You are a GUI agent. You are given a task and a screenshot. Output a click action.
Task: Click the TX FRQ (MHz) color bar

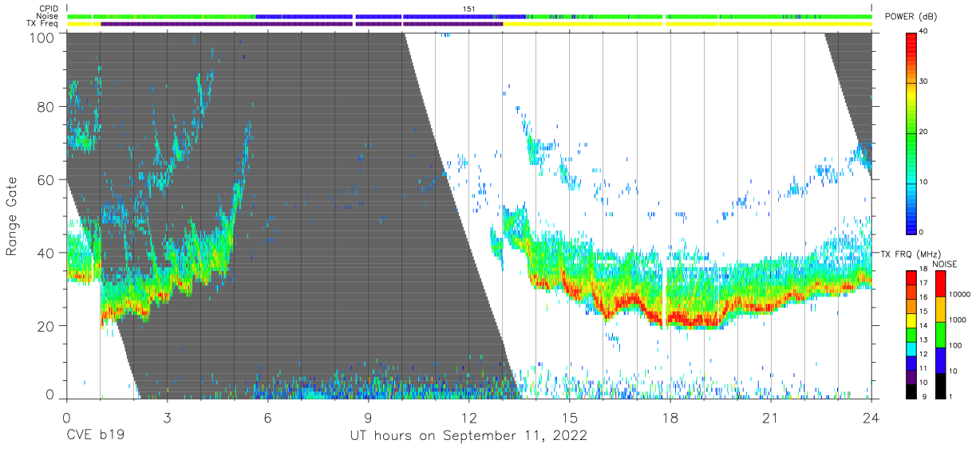[x=912, y=334]
